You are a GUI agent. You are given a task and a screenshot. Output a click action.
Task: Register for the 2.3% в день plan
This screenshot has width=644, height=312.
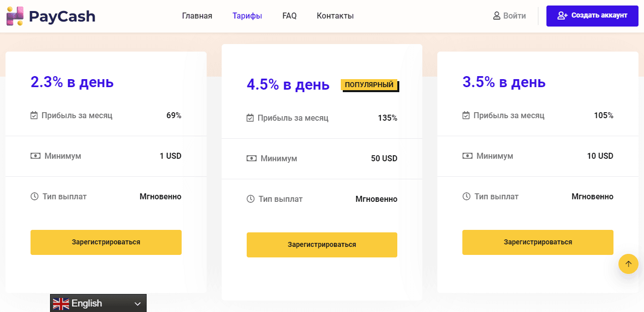pyautogui.click(x=106, y=242)
